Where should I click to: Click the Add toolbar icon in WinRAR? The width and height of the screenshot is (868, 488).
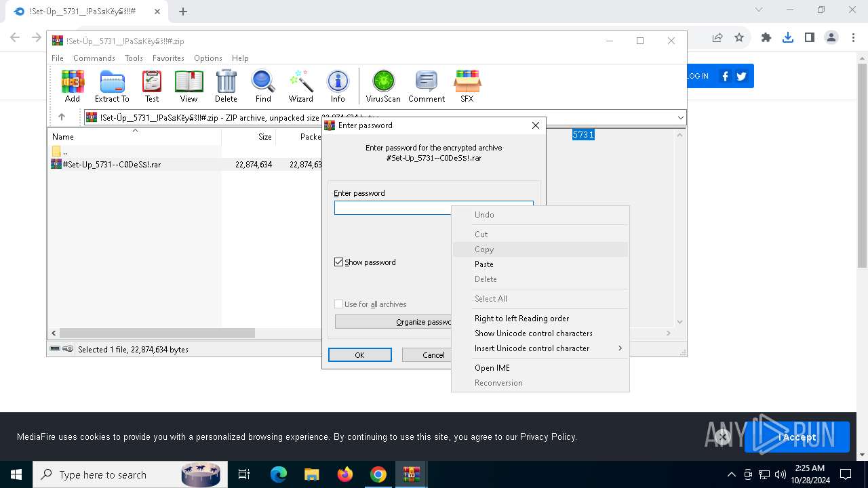(73, 86)
